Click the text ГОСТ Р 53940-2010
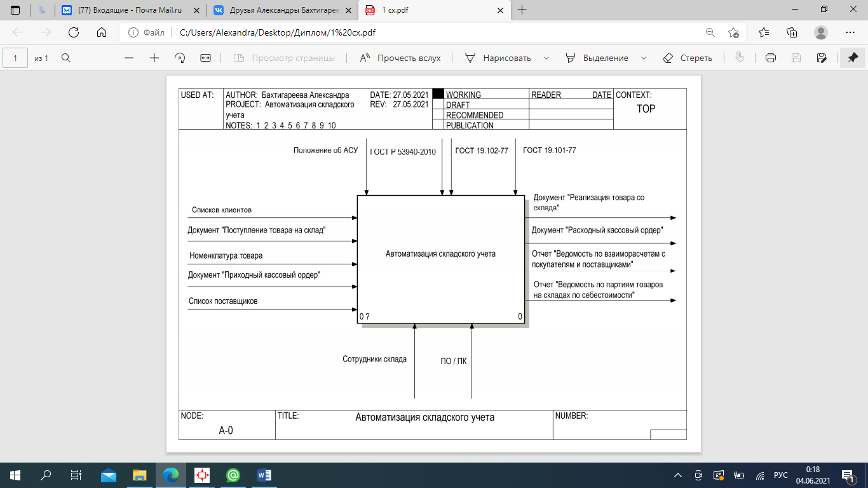The width and height of the screenshot is (868, 488). pyautogui.click(x=403, y=152)
